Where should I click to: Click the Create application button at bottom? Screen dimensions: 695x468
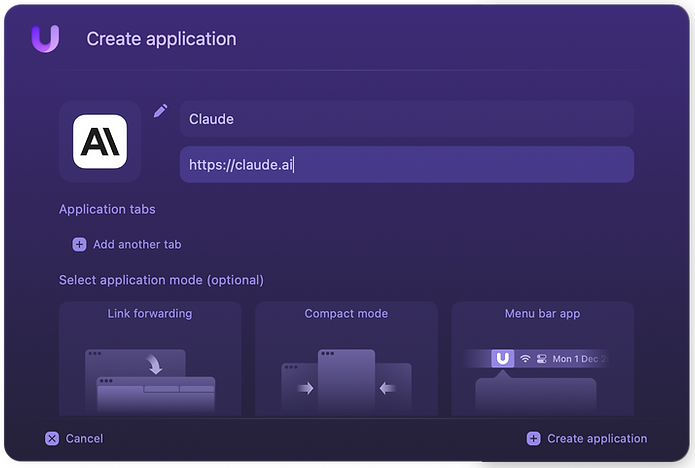[587, 438]
